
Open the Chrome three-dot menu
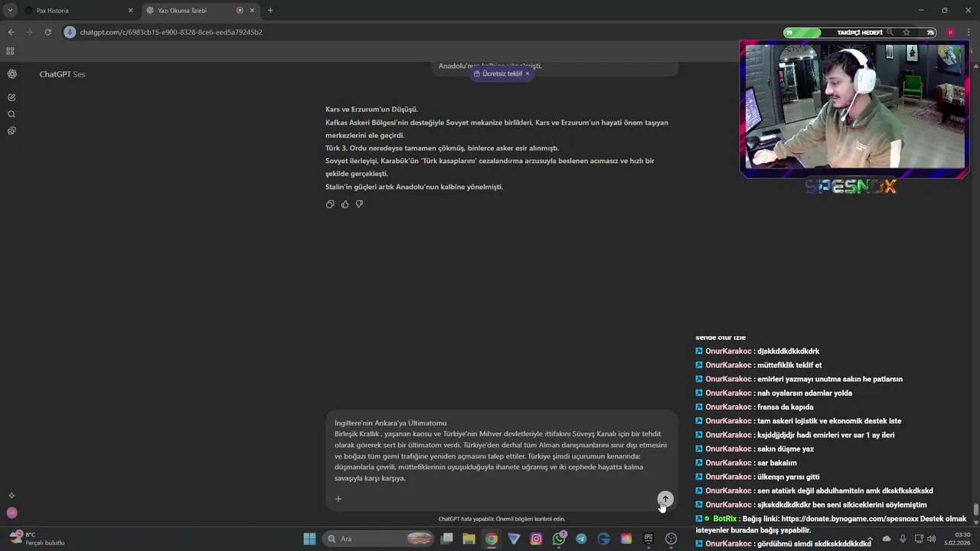pos(968,32)
